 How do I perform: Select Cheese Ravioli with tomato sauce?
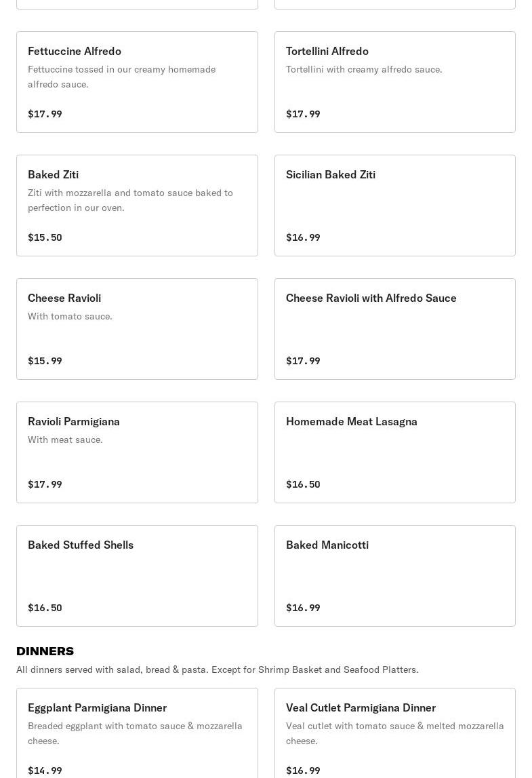point(137,329)
